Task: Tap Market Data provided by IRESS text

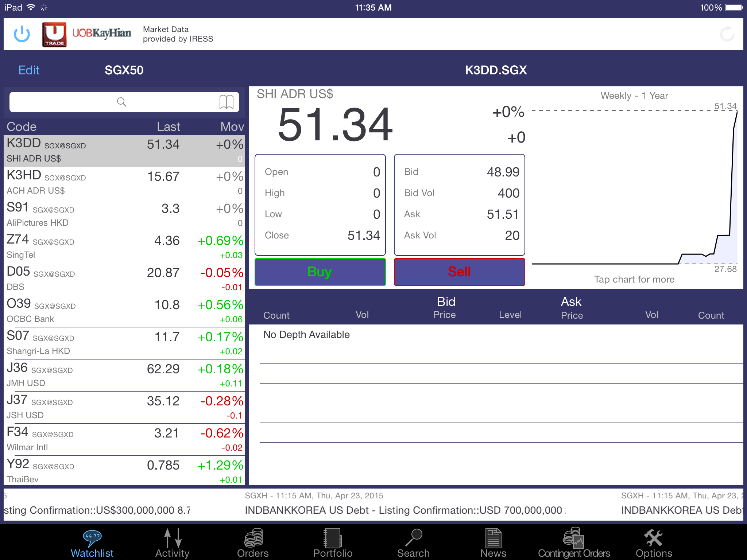Action: point(178,34)
